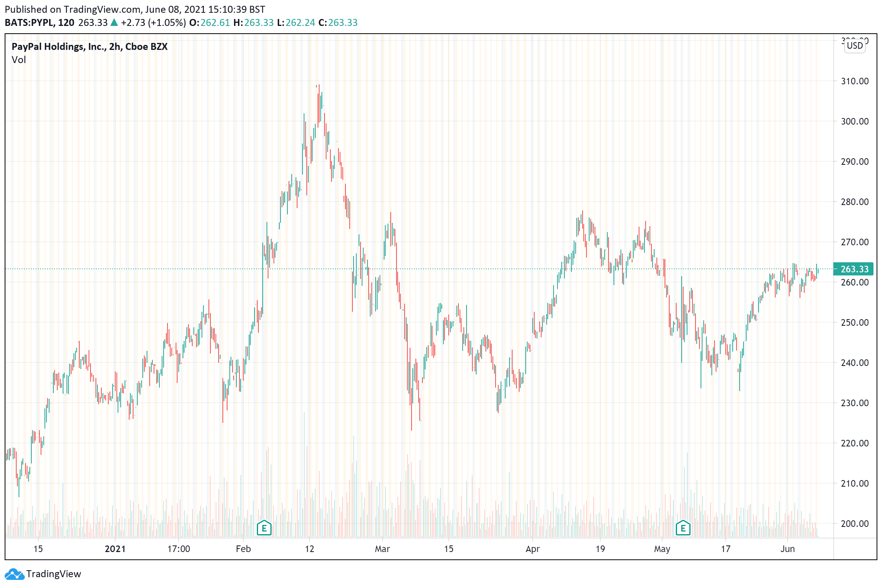Click the 210.00 price axis label
This screenshot has width=882, height=588.
tap(855, 484)
